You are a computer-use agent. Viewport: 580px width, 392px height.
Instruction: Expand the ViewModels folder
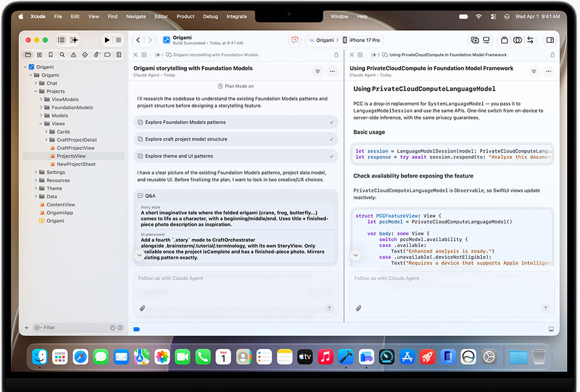tap(41, 100)
